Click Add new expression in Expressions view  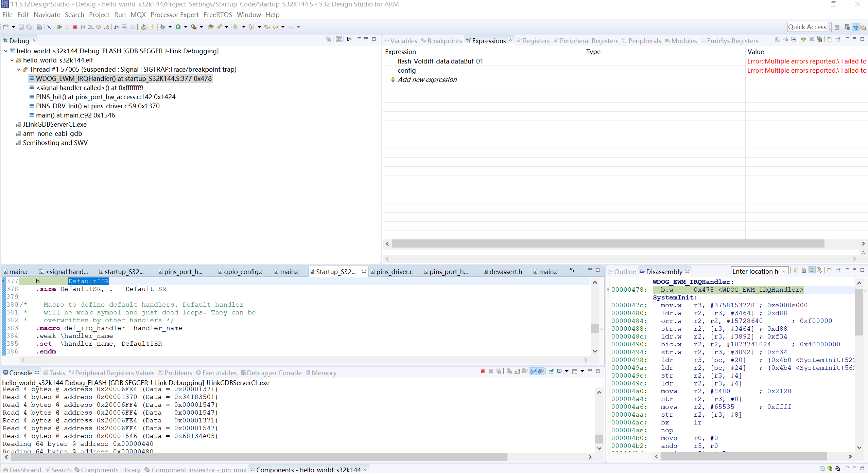(427, 79)
